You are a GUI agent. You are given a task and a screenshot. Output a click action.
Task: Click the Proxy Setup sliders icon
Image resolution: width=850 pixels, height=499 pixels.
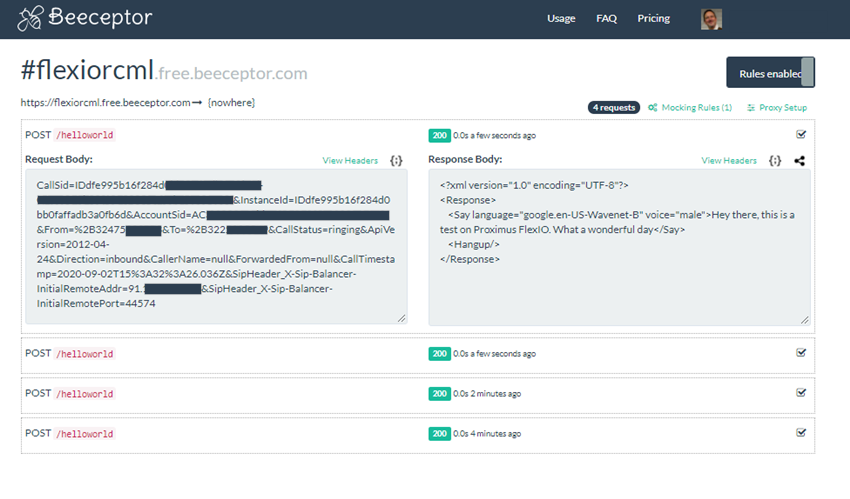click(751, 107)
